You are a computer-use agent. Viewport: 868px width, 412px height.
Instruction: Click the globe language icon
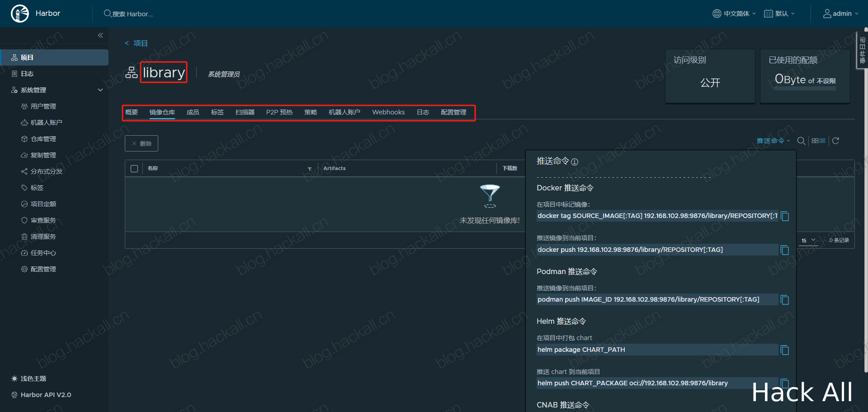tap(717, 14)
